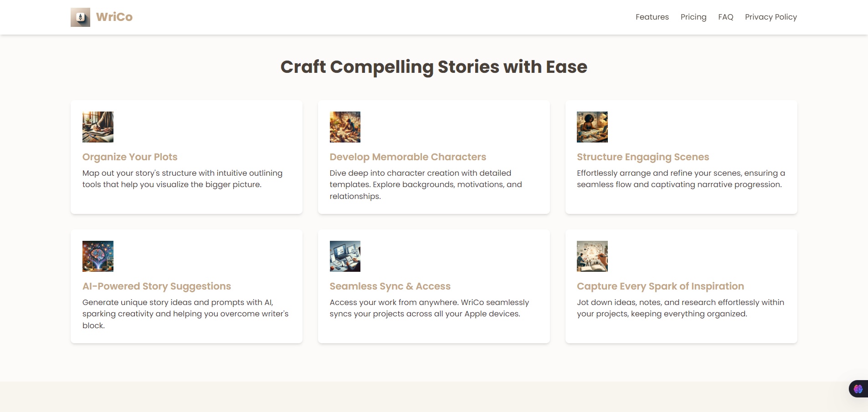Open the Privacy Policy link
The height and width of the screenshot is (412, 868).
(x=770, y=17)
